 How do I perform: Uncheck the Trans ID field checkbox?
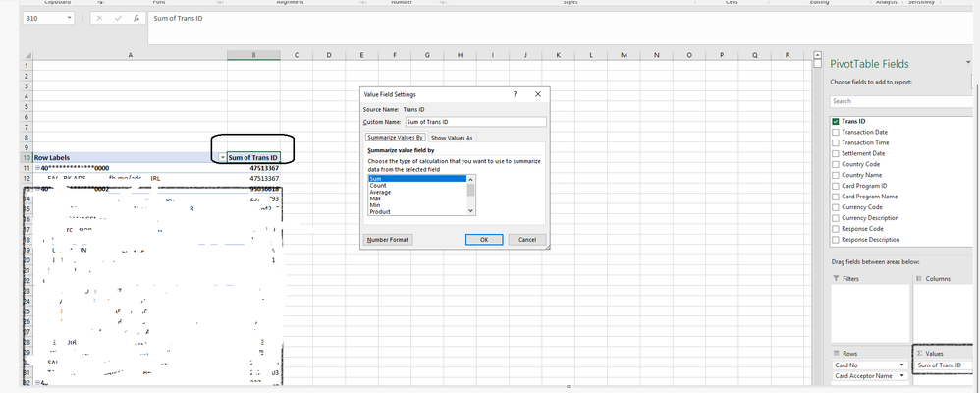[x=835, y=121]
